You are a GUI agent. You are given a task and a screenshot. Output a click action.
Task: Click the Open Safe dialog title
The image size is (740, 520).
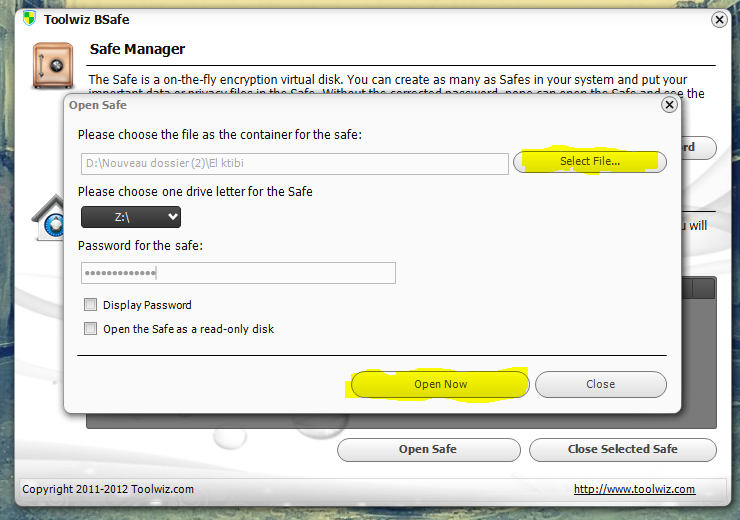point(98,105)
